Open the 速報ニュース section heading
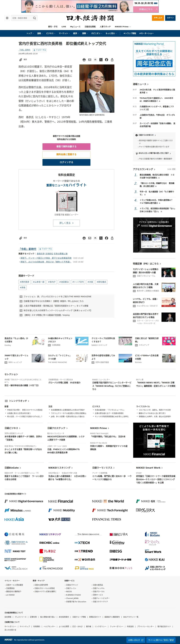The width and height of the screenshot is (180, 644). click(141, 84)
